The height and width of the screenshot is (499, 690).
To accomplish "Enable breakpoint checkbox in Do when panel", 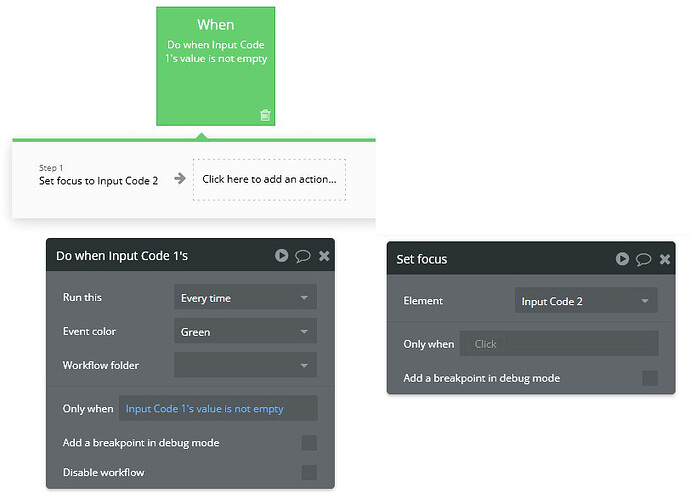I will coord(309,443).
